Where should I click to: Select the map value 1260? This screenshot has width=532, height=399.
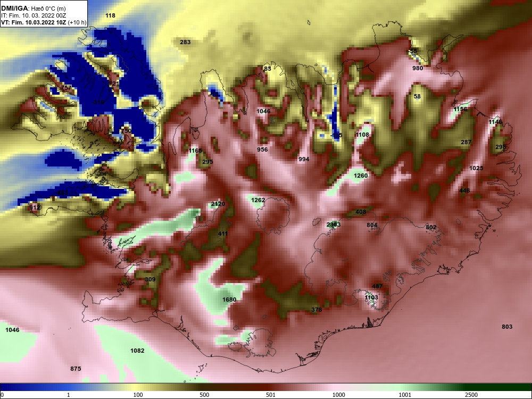coord(361,176)
